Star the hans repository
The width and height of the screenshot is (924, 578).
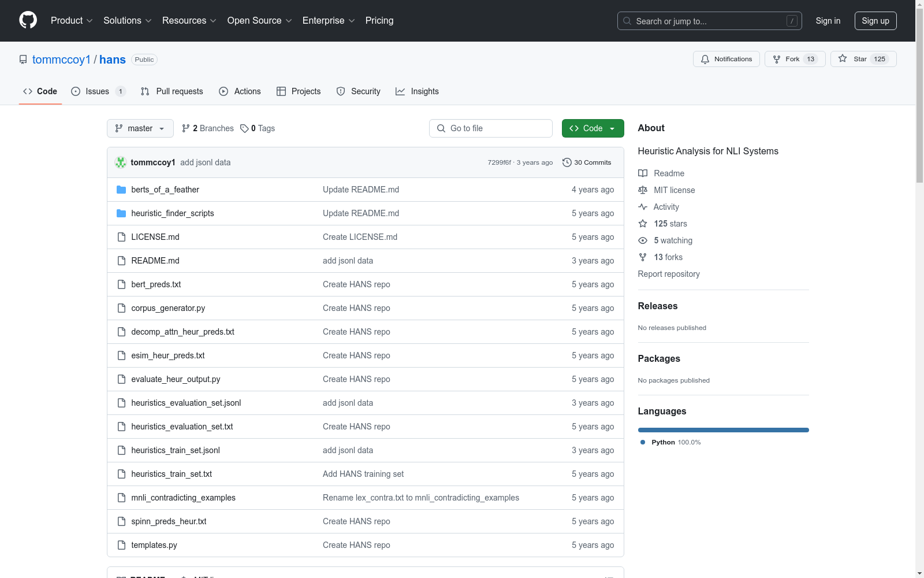[x=863, y=59]
